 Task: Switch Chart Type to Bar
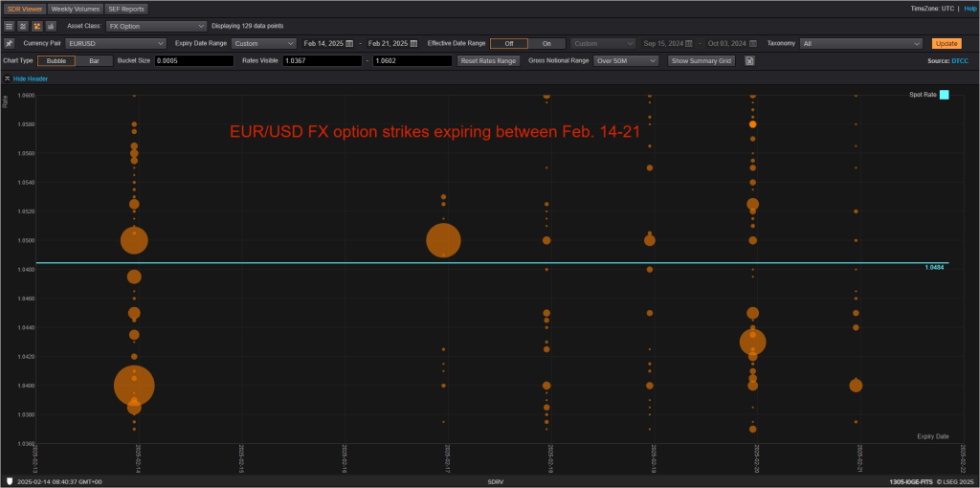[x=94, y=60]
